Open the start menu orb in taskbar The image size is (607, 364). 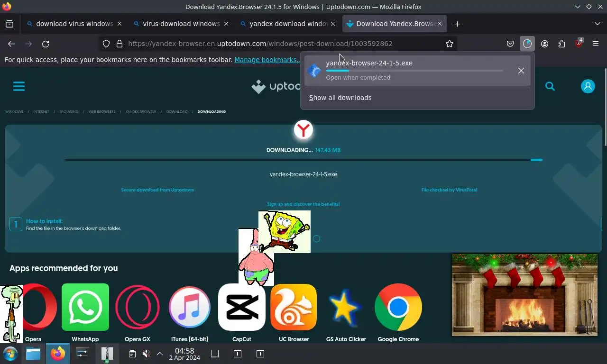(x=10, y=354)
